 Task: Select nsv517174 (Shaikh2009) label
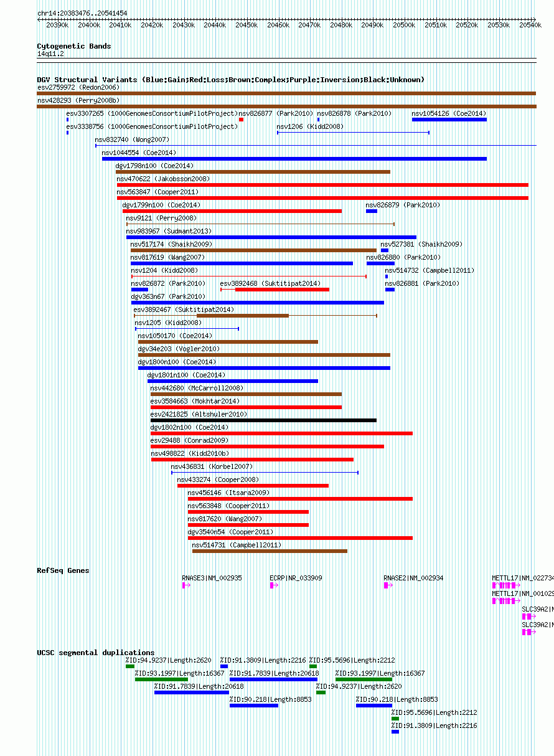(171, 244)
